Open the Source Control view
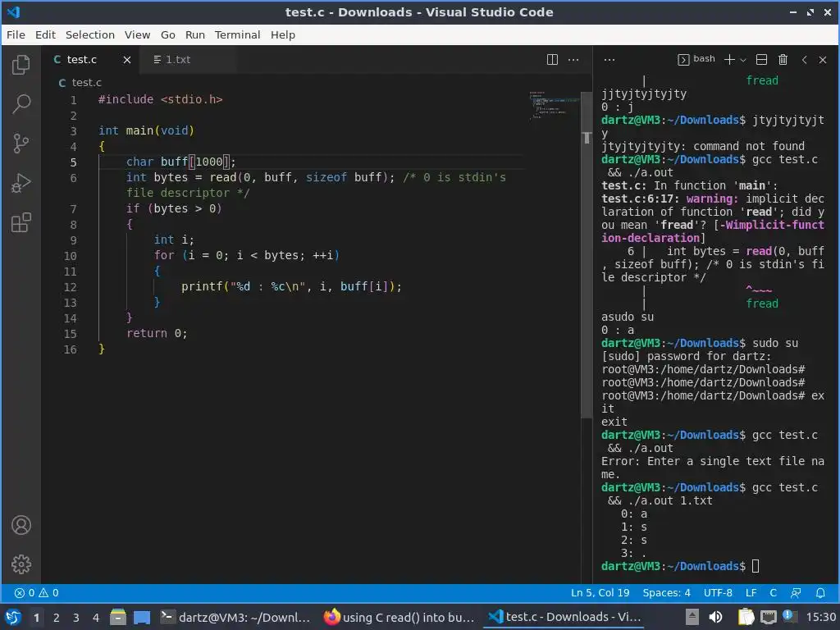 (x=21, y=144)
